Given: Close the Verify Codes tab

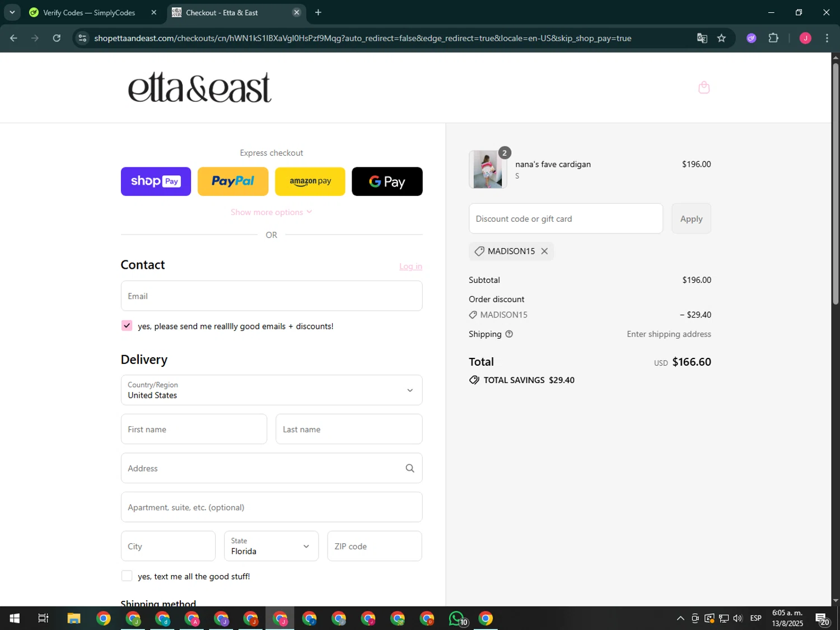Looking at the screenshot, I should pos(154,12).
